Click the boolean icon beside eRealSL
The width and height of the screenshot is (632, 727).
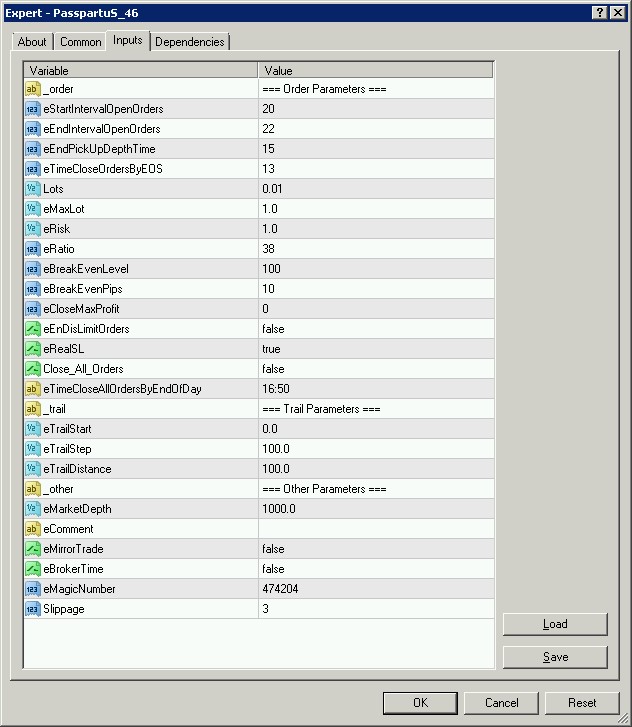[x=32, y=349]
